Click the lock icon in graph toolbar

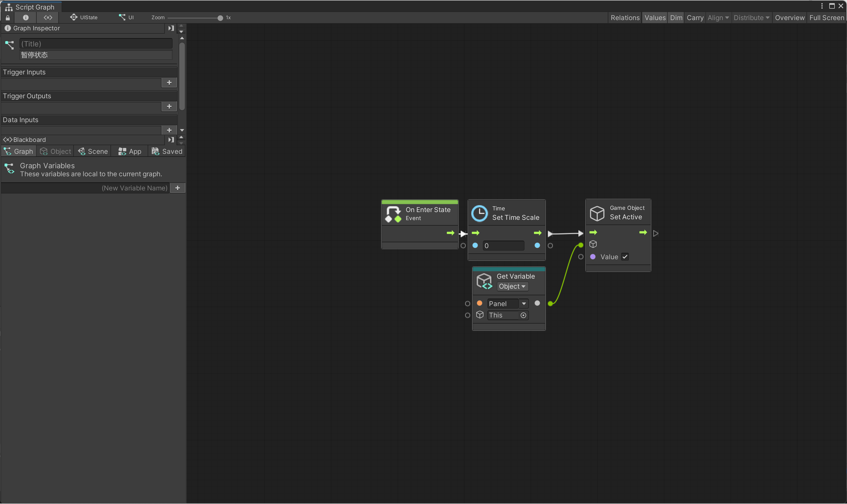8,18
